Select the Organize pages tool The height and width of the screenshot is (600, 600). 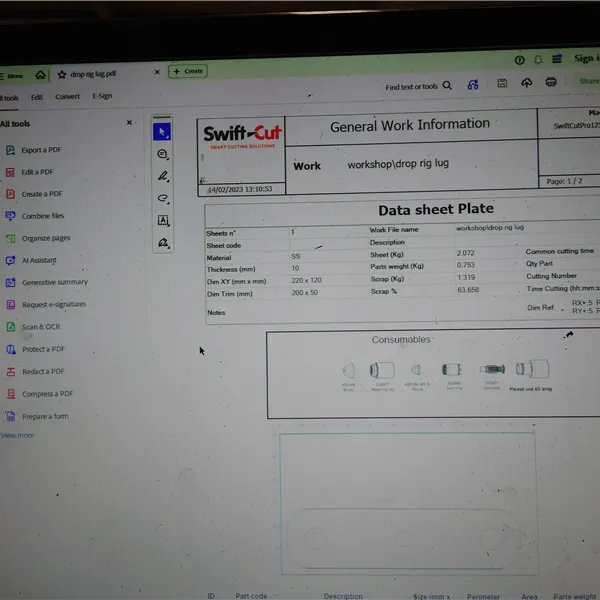[x=38, y=238]
